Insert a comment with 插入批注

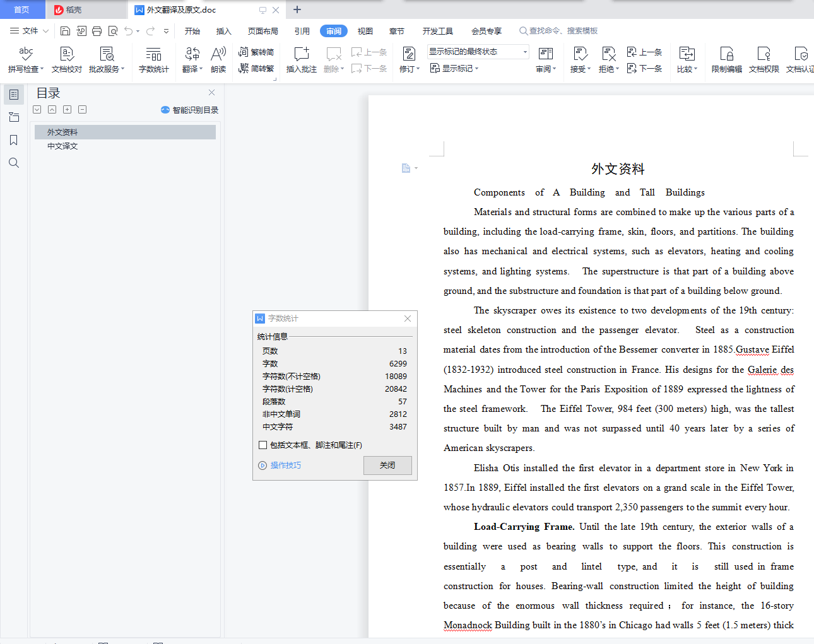[302, 60]
